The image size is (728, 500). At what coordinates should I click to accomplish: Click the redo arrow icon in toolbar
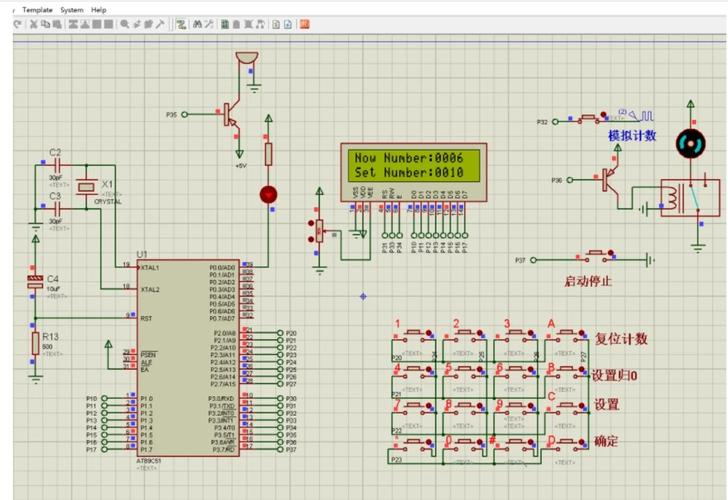pos(19,23)
